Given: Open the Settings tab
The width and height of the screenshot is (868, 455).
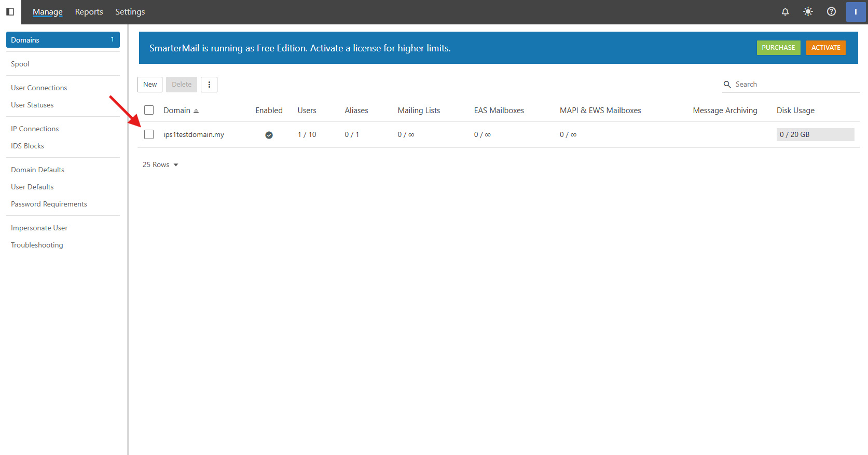Looking at the screenshot, I should (130, 11).
